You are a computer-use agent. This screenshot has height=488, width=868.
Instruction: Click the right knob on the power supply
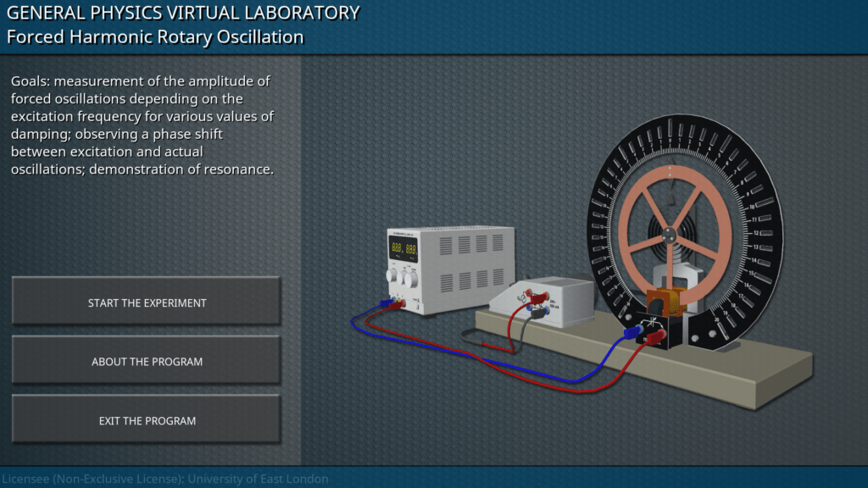pyautogui.click(x=410, y=278)
